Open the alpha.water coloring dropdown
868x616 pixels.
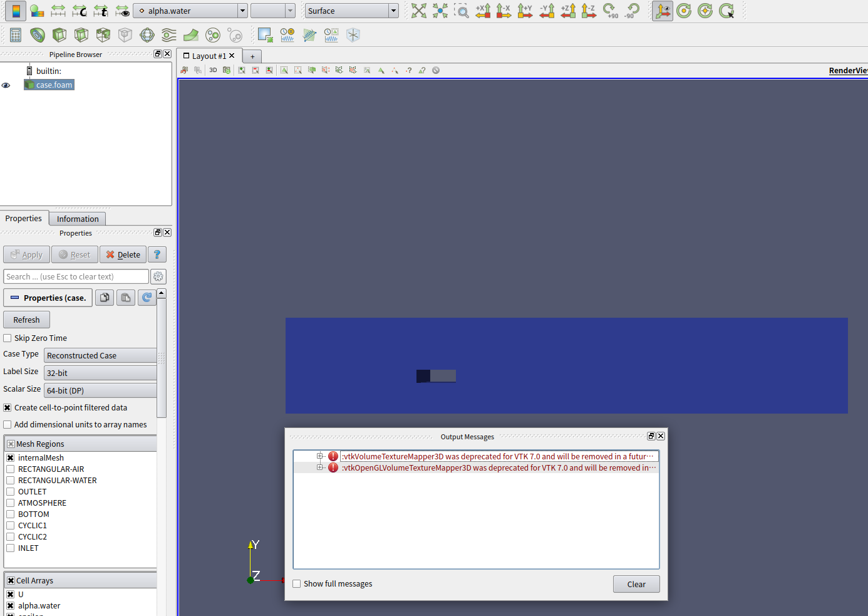(242, 11)
